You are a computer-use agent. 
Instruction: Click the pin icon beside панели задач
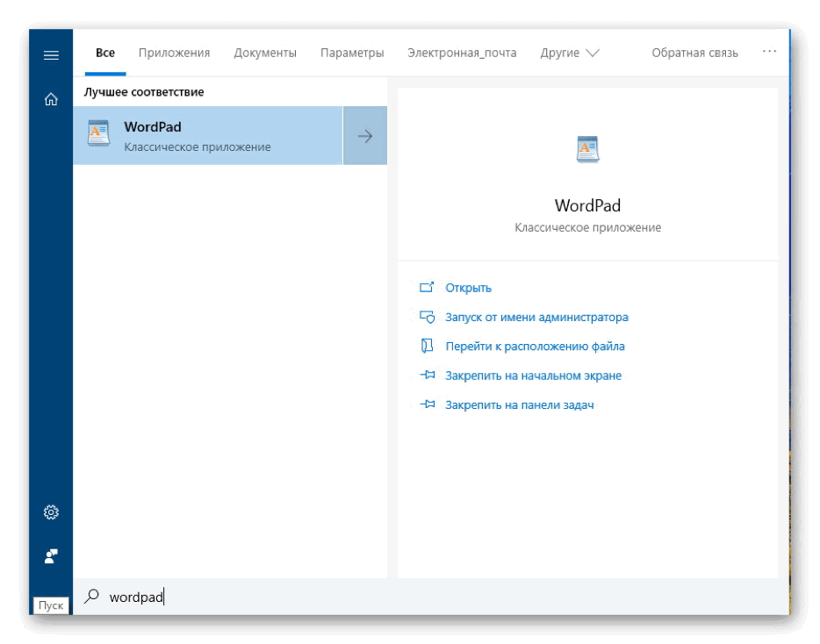427,404
